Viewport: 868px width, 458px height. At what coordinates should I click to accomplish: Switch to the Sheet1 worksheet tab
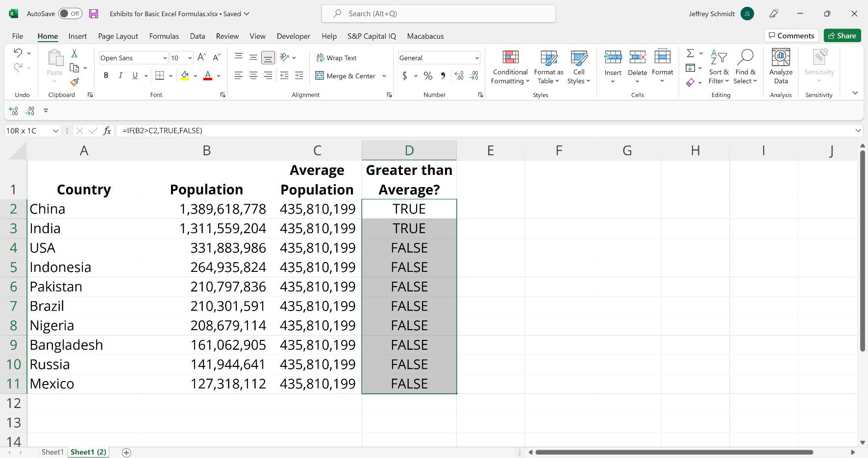pyautogui.click(x=52, y=452)
